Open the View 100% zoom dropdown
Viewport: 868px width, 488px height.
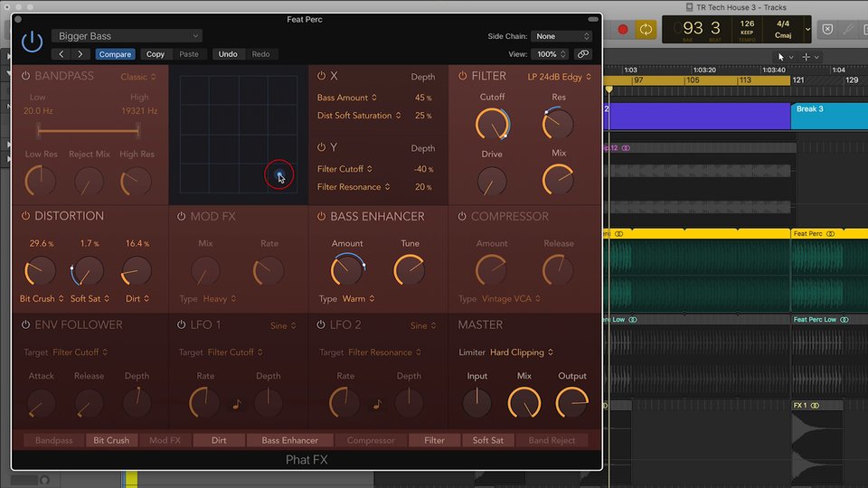click(551, 54)
